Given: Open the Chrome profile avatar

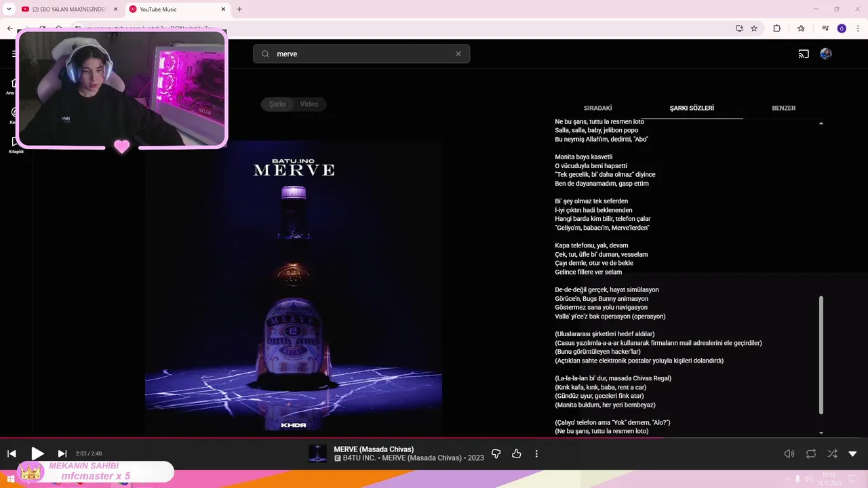Looking at the screenshot, I should (x=842, y=28).
